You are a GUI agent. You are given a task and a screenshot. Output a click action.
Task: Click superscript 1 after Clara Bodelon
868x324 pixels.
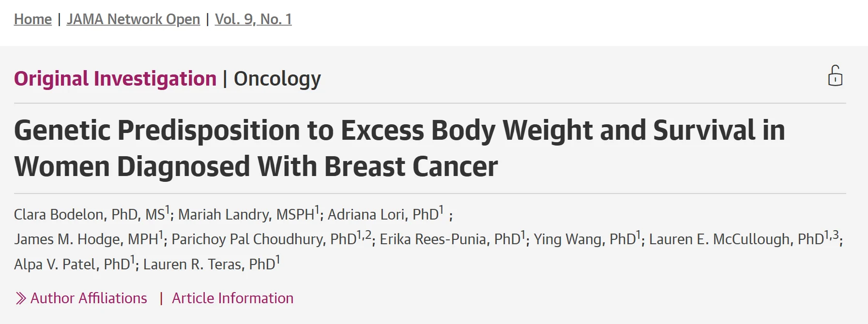[x=167, y=209]
